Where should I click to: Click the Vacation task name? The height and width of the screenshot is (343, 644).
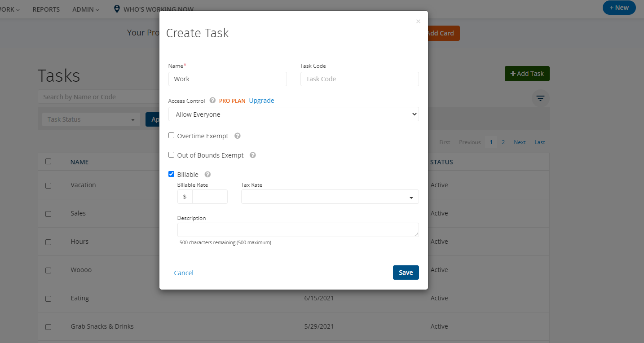click(83, 185)
